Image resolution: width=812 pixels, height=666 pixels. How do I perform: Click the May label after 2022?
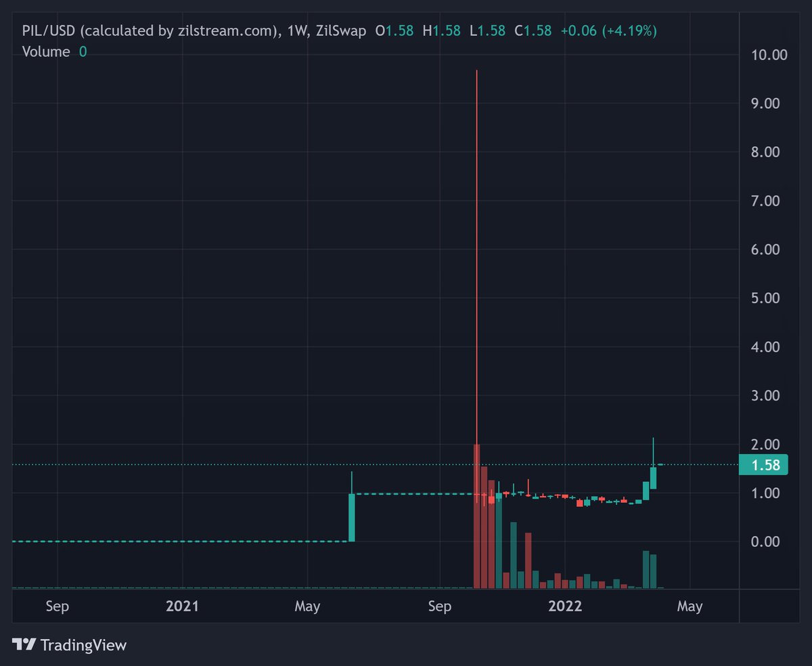pos(690,606)
